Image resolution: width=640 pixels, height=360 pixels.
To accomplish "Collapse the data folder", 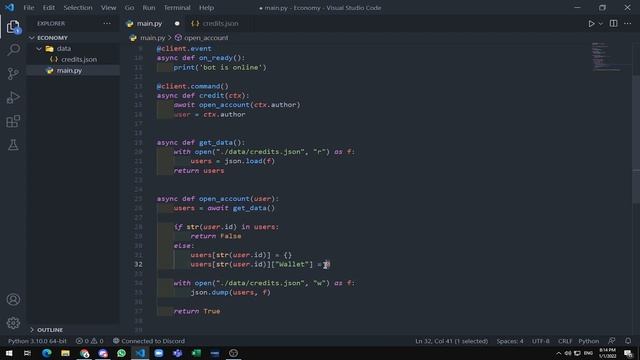I will tap(63, 49).
